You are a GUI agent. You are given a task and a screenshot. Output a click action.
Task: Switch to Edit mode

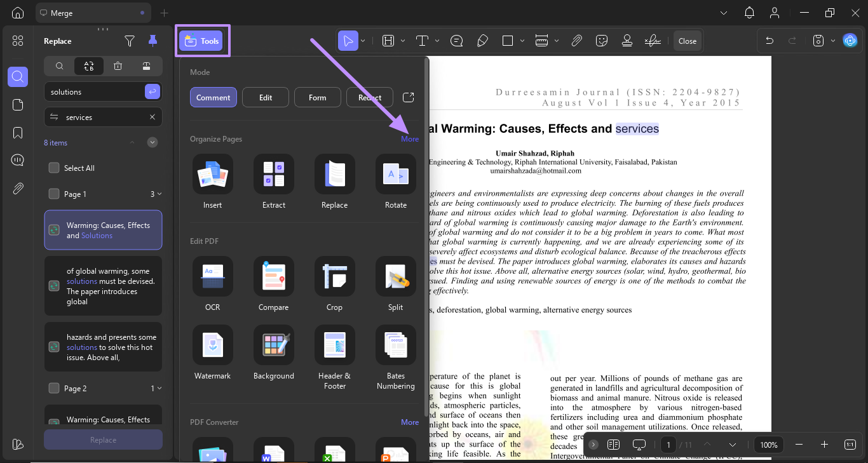265,97
